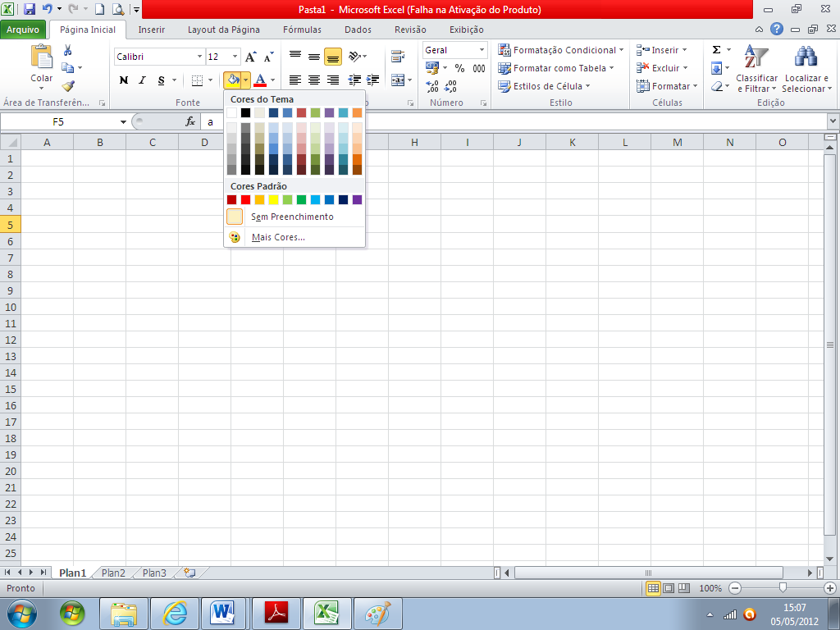840x630 pixels.
Task: Click the AutoSum sigma icon
Action: pyautogui.click(x=716, y=50)
